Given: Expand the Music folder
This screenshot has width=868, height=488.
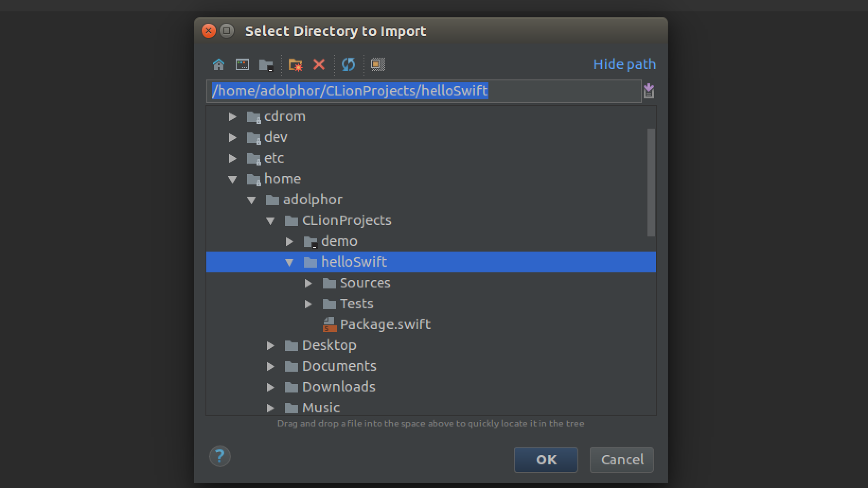Looking at the screenshot, I should [x=270, y=408].
